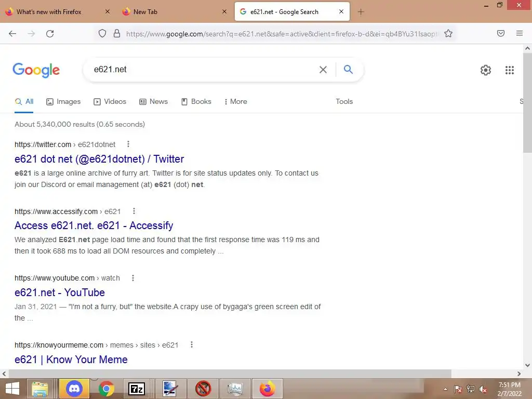Image resolution: width=532 pixels, height=399 pixels.
Task: Switch to News results
Action: tap(153, 101)
